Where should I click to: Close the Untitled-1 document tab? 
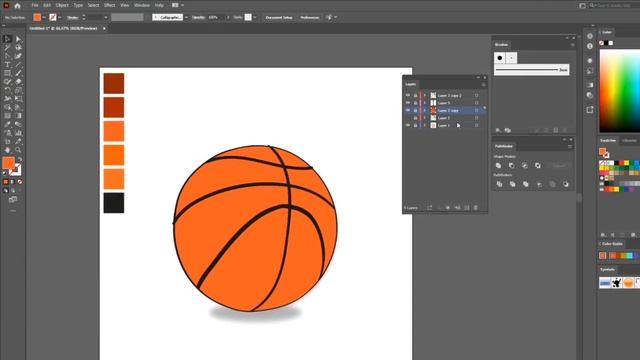click(x=104, y=29)
